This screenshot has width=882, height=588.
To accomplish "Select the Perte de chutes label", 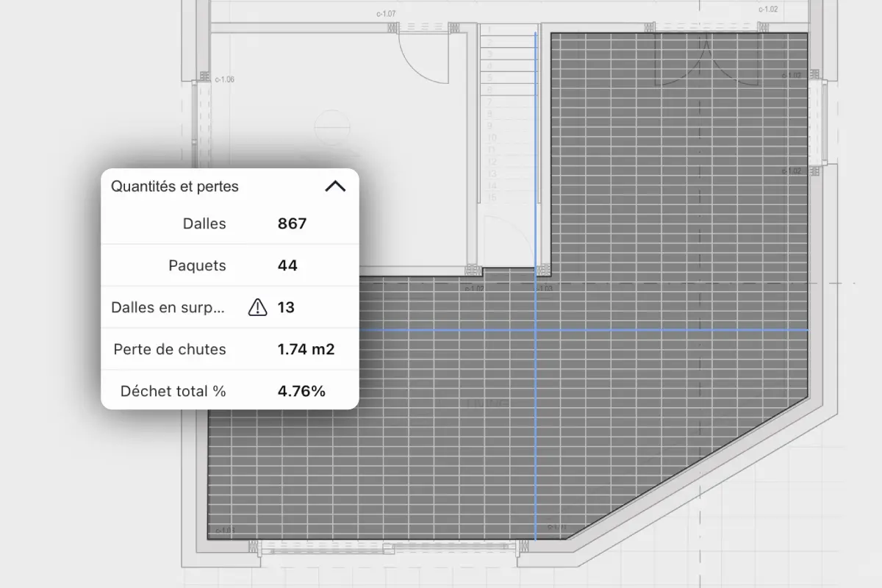I will 170,349.
